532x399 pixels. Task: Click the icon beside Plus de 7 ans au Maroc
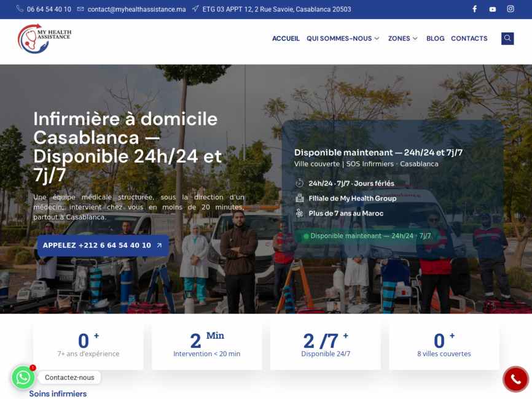(x=299, y=213)
